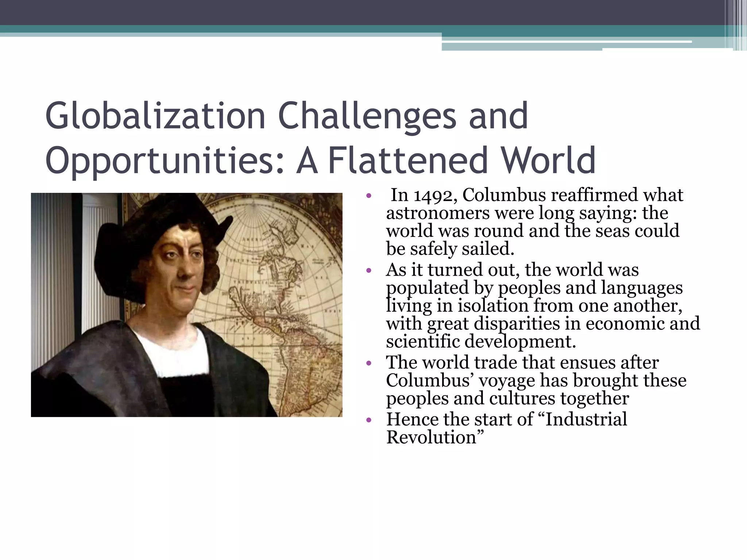Click the portrait painting with the map background
The image size is (747, 560).
pos(187,305)
